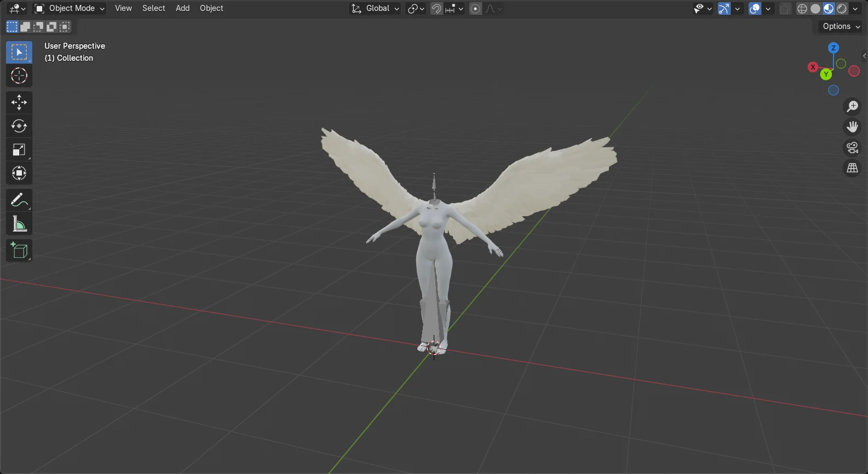Select the Select Box tool
Screen dimensions: 868x474
click(19, 52)
